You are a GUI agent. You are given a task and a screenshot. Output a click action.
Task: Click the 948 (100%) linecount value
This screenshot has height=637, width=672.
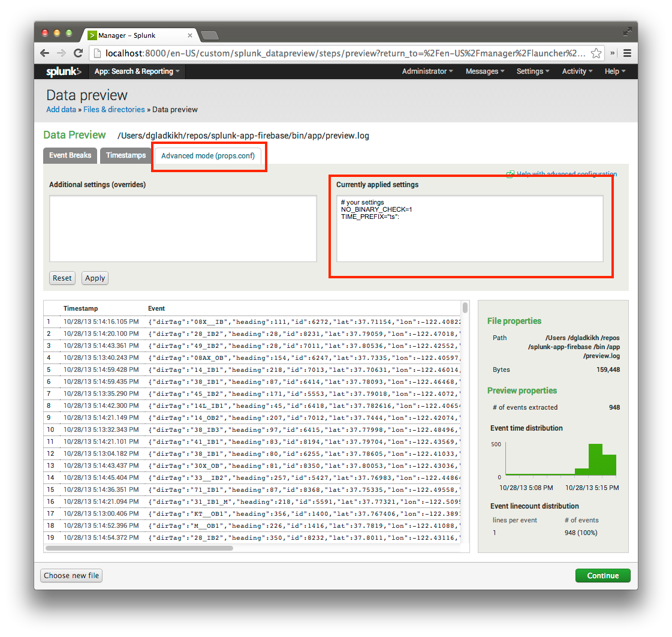tap(581, 533)
